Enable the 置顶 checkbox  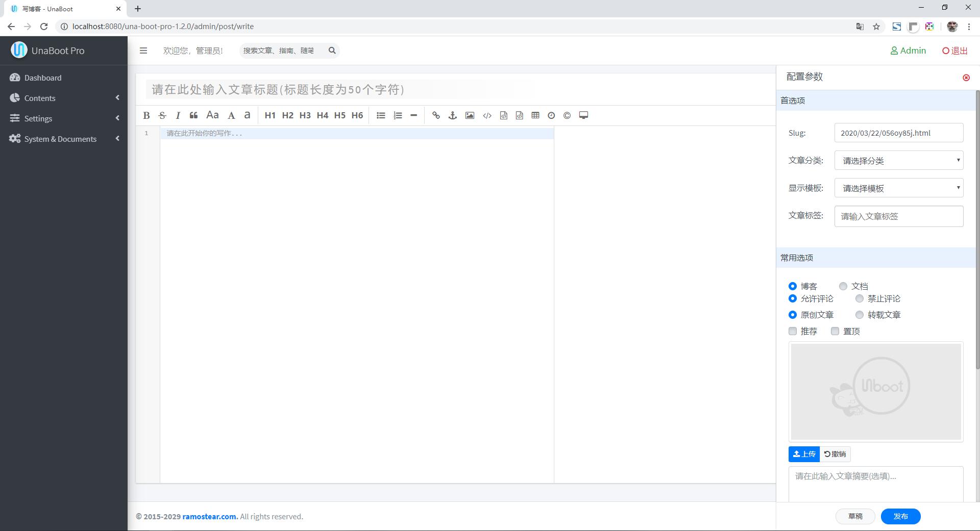click(836, 331)
